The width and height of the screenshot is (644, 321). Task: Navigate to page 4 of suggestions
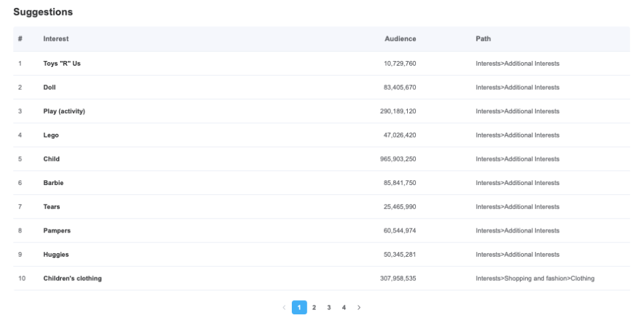point(343,308)
